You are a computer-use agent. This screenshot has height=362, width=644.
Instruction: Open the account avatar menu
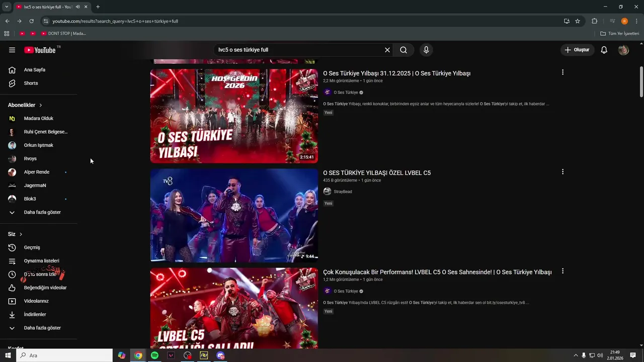[x=623, y=50]
